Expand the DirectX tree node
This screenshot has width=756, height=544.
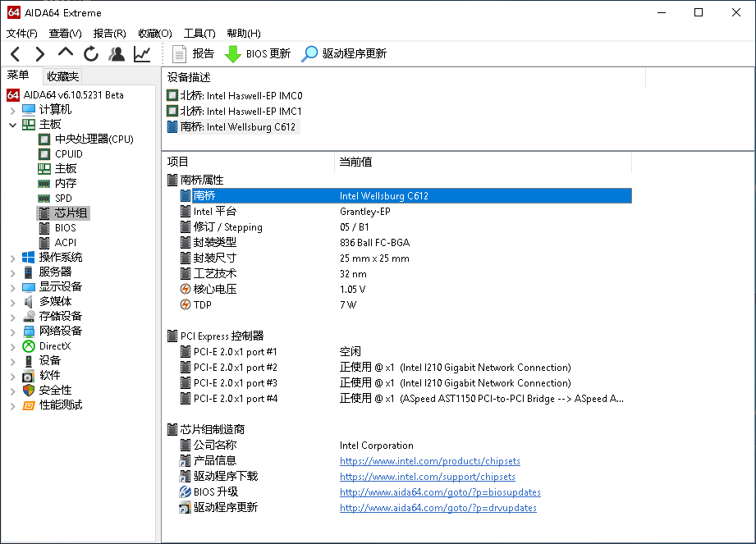[x=13, y=347]
